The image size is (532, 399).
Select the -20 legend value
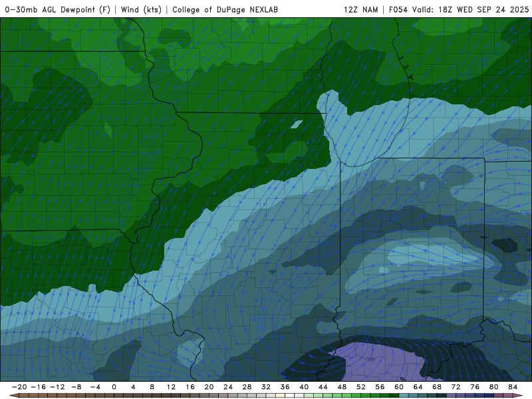[19, 387]
